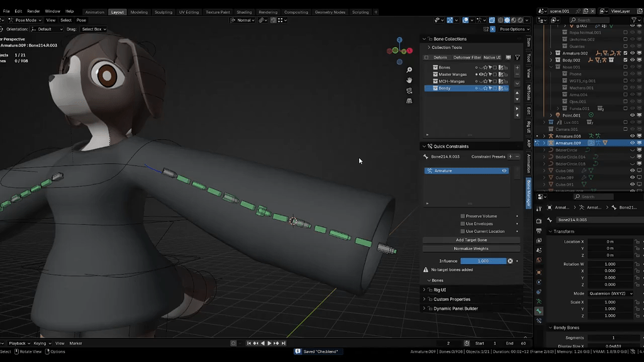
Task: Hide Body.002 in outliner via eye
Action: [633, 60]
